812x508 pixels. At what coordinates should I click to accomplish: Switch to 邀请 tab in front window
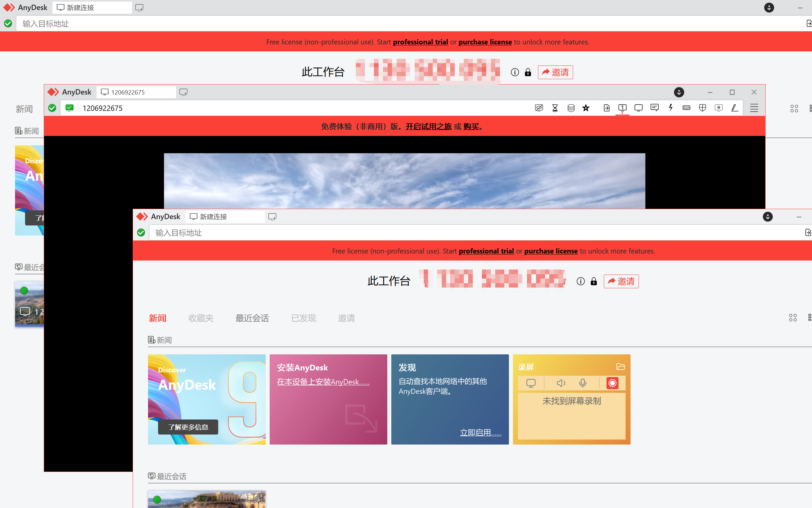346,318
